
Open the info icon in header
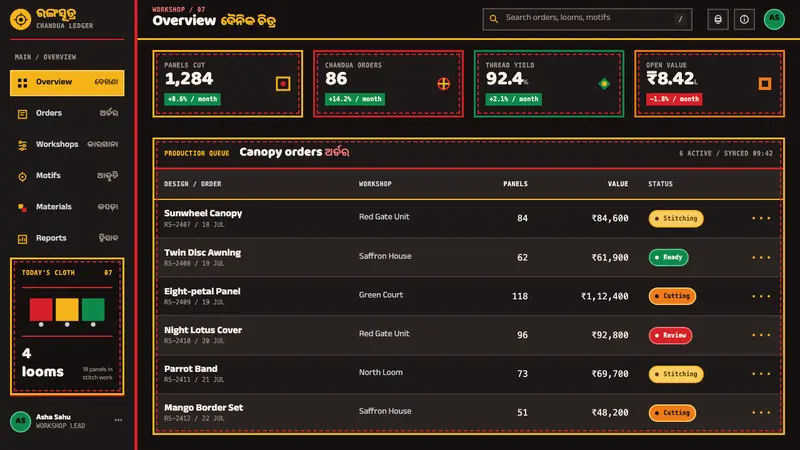tap(744, 19)
